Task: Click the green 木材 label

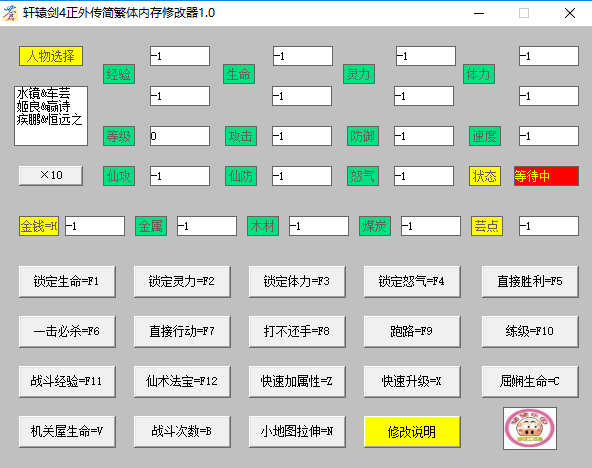Action: (263, 226)
